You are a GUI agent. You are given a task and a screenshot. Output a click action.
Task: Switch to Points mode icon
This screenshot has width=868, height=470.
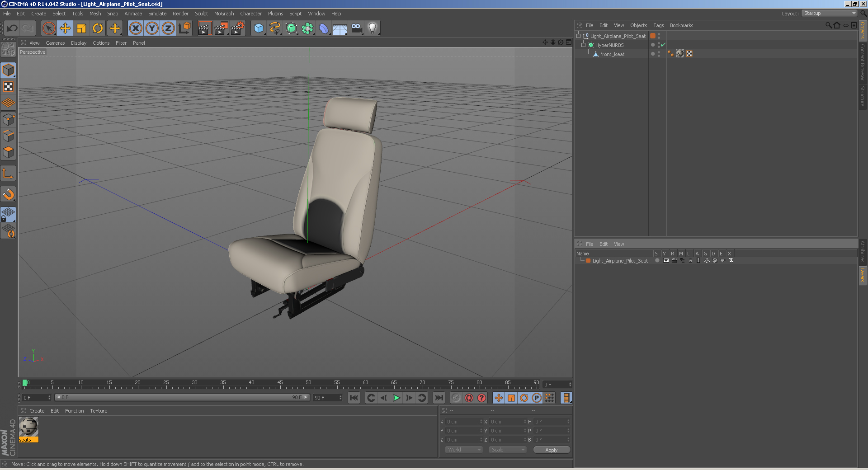[x=8, y=120]
